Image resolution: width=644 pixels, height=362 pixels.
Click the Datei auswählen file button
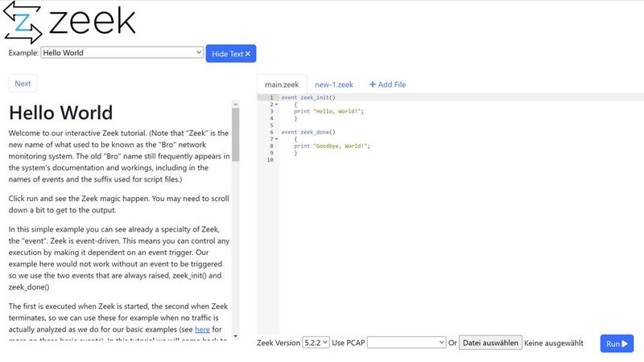pyautogui.click(x=490, y=343)
